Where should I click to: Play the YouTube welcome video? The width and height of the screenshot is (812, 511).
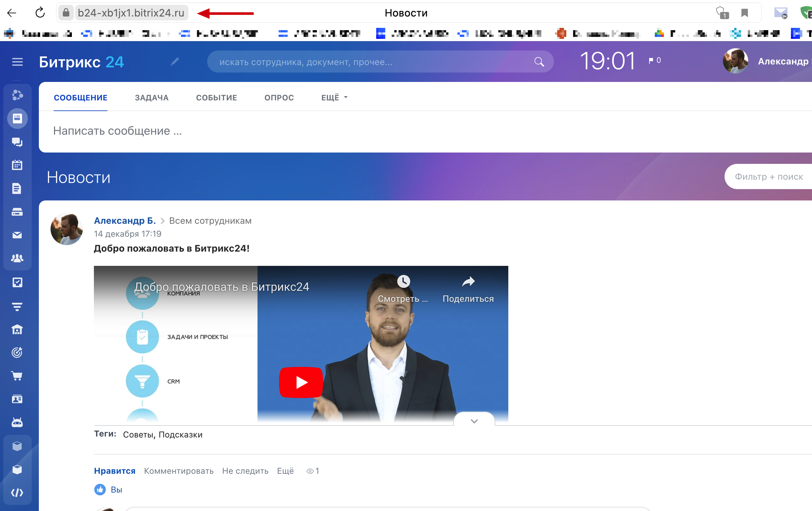point(301,382)
